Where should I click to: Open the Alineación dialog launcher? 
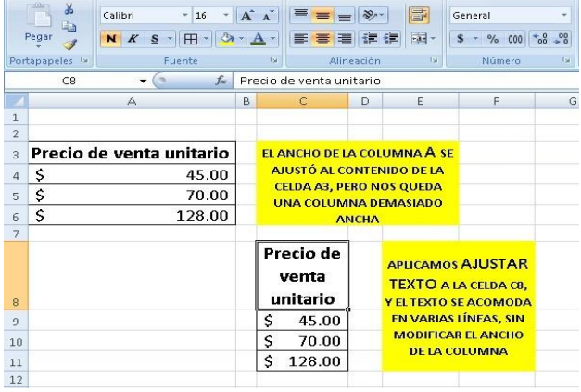434,60
